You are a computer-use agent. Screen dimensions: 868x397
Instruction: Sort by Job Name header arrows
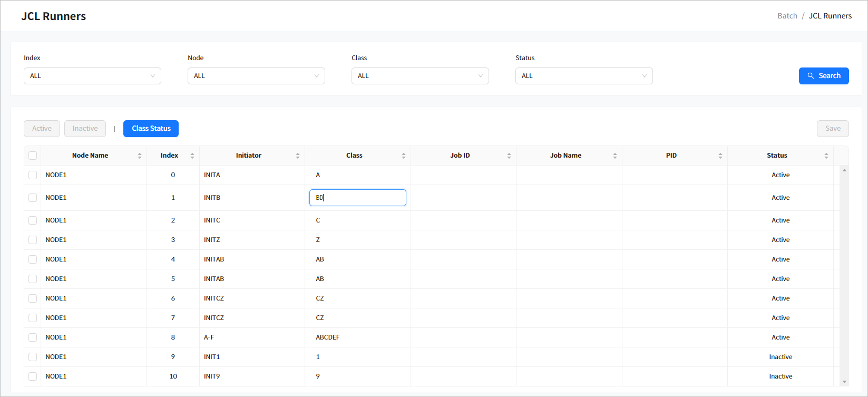[x=615, y=156]
